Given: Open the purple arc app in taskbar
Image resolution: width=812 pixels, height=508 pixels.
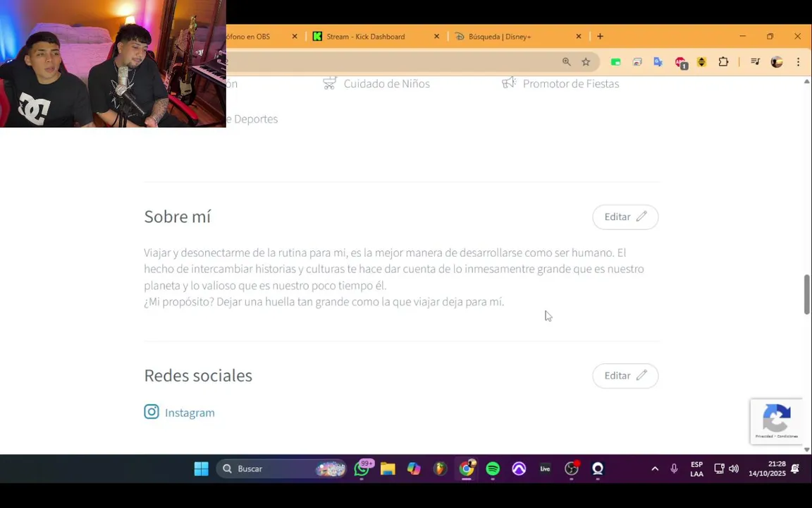Looking at the screenshot, I should pyautogui.click(x=519, y=468).
